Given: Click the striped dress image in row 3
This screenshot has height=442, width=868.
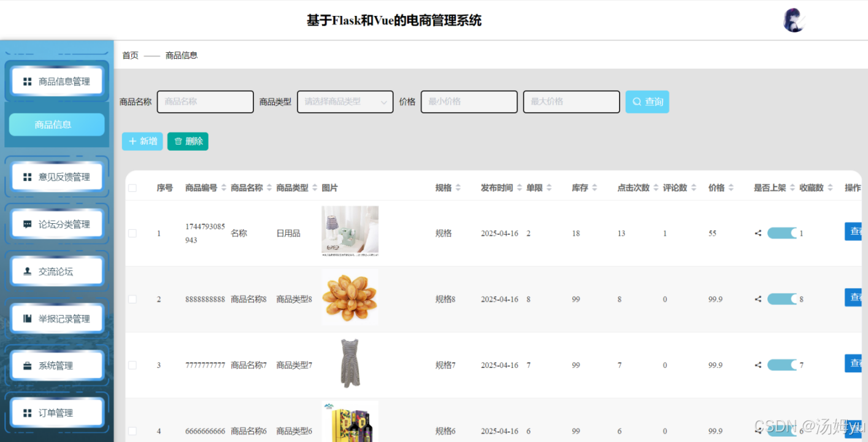Looking at the screenshot, I should (x=350, y=364).
